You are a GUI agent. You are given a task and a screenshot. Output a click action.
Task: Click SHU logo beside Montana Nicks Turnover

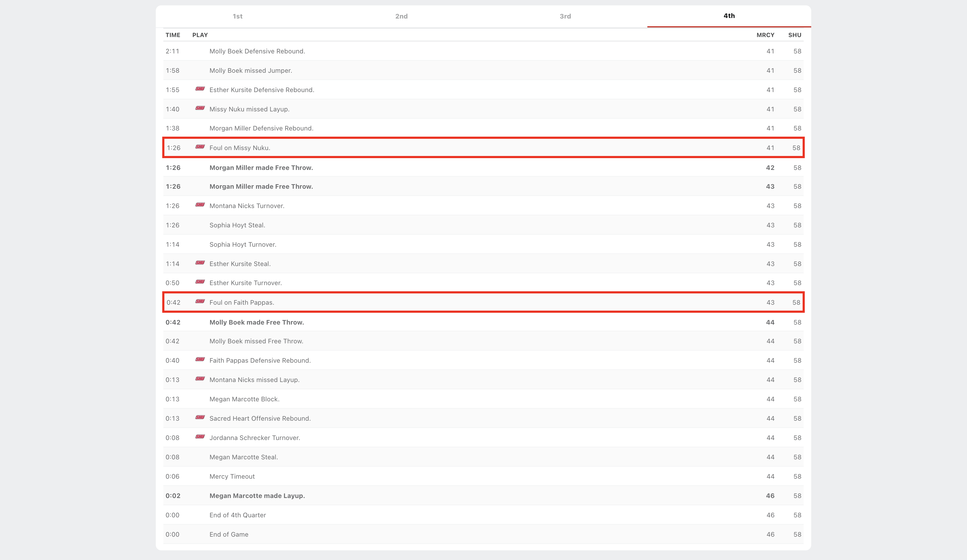(200, 205)
